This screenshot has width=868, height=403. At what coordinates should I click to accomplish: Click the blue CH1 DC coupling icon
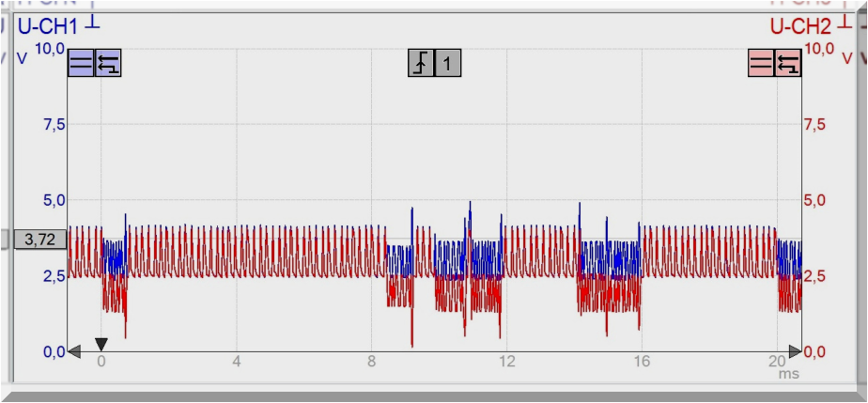[81, 64]
